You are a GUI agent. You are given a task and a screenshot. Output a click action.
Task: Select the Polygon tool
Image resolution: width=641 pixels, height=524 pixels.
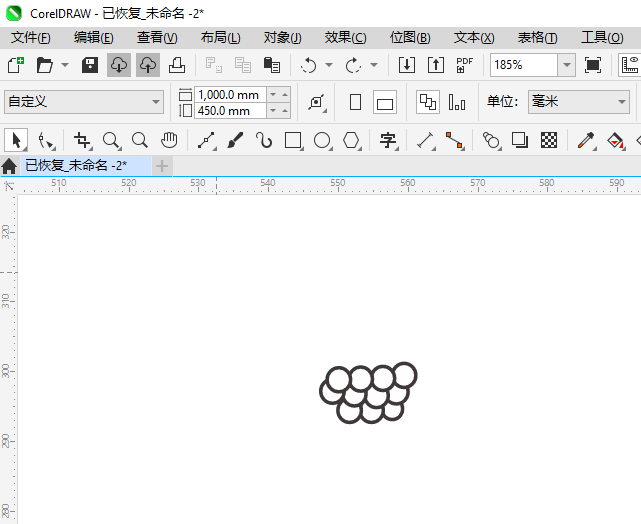[x=351, y=140]
